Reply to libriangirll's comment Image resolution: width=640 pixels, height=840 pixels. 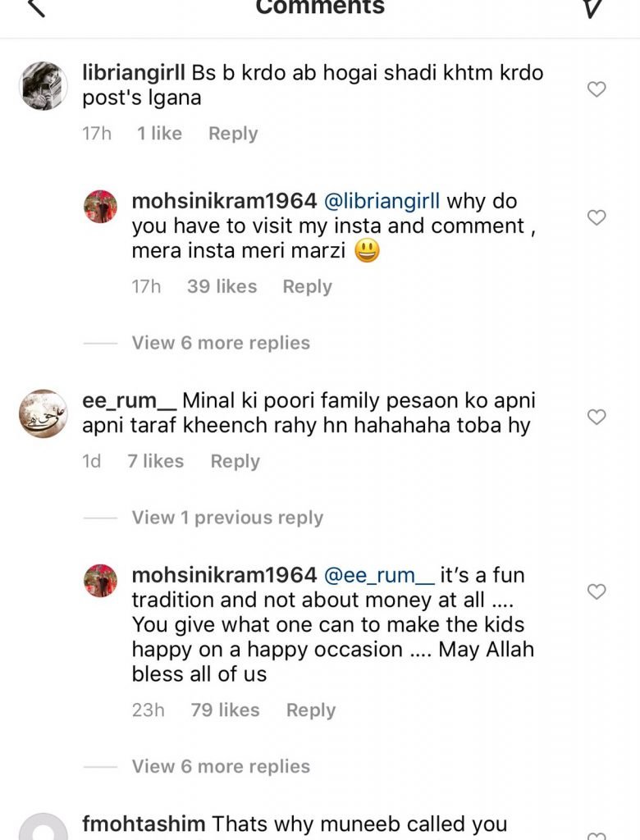[x=233, y=134]
